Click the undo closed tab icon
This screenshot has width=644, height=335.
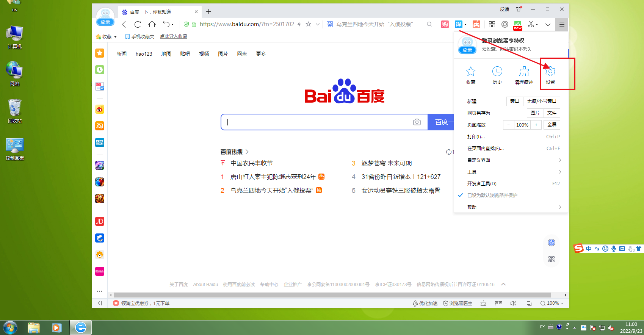[x=166, y=24]
